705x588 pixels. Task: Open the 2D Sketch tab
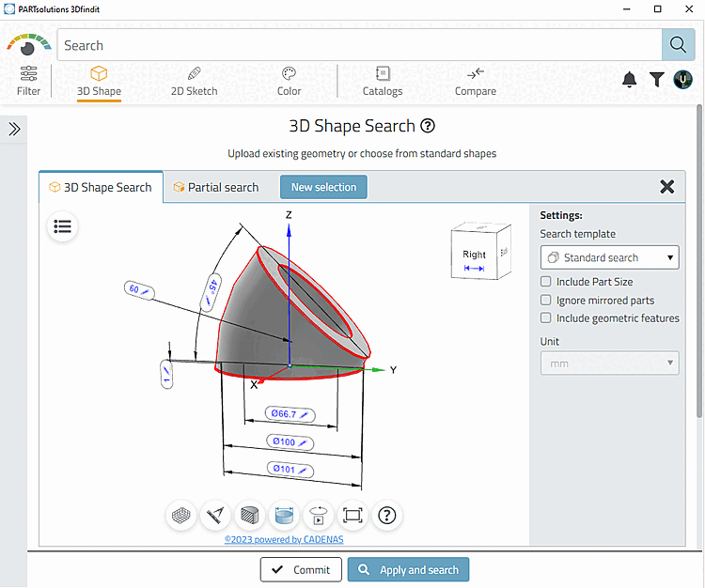pyautogui.click(x=195, y=82)
